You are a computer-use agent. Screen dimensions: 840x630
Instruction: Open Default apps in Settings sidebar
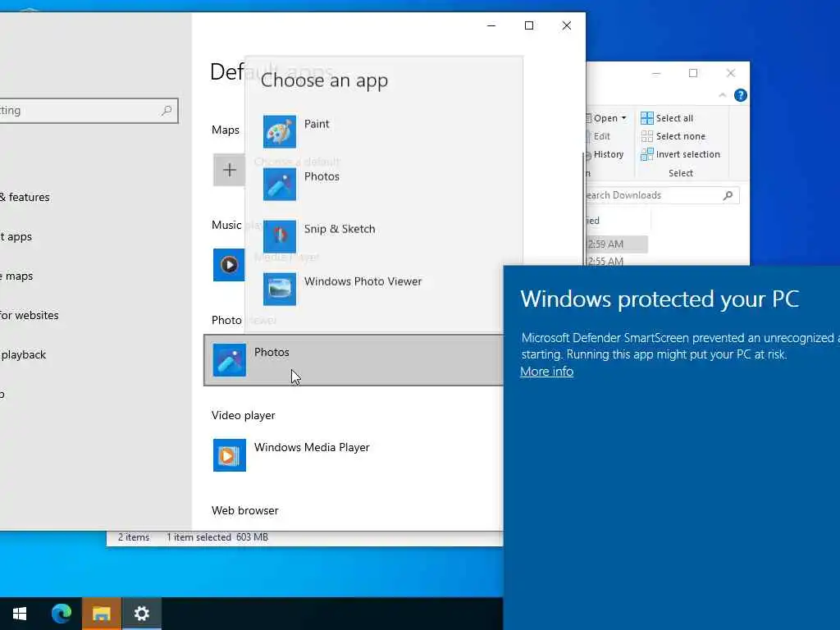click(x=16, y=236)
